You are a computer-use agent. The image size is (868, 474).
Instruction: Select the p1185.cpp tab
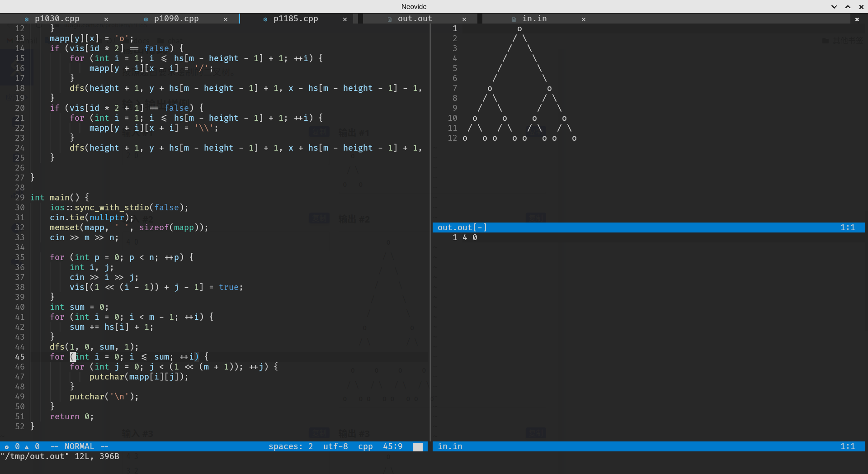coord(296,19)
